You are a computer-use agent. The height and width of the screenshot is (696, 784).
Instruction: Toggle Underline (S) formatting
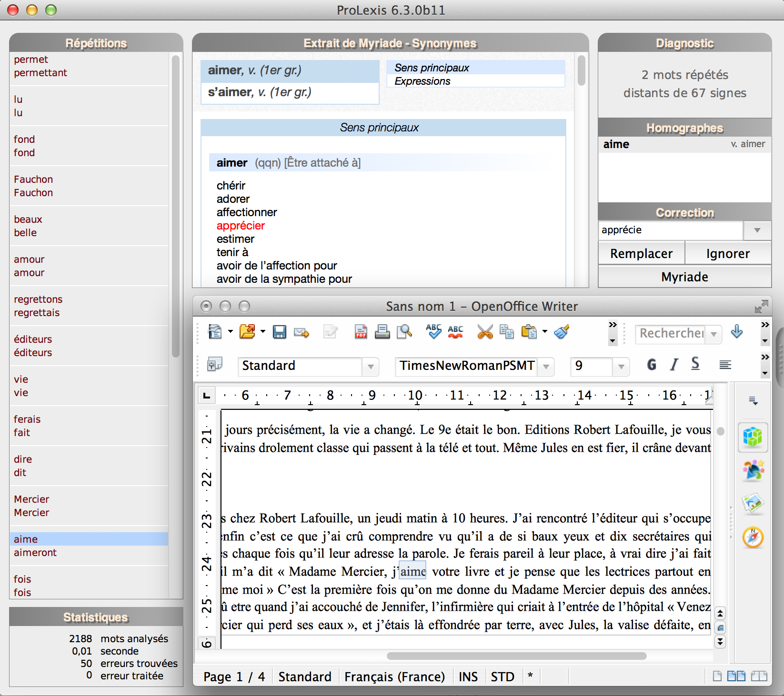coord(695,365)
